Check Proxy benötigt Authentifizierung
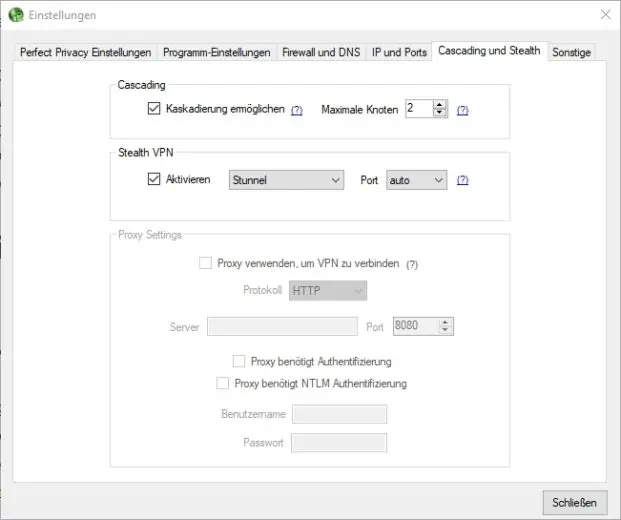 [x=238, y=361]
